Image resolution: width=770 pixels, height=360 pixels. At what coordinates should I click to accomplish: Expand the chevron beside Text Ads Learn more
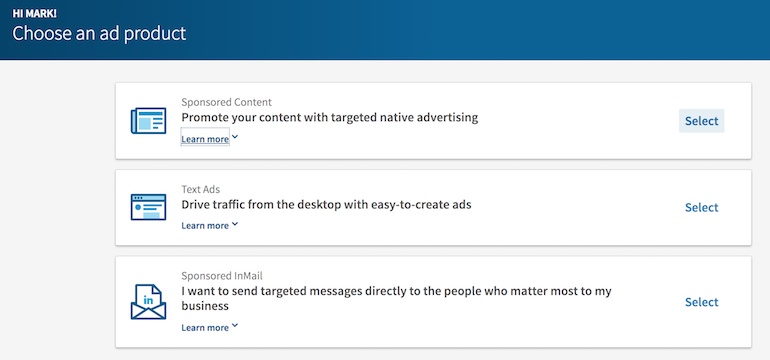tap(235, 224)
